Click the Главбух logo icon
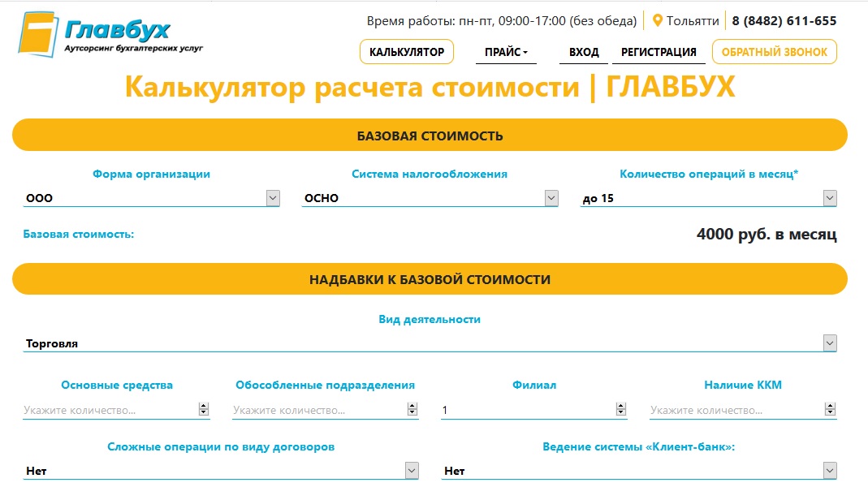 39,34
